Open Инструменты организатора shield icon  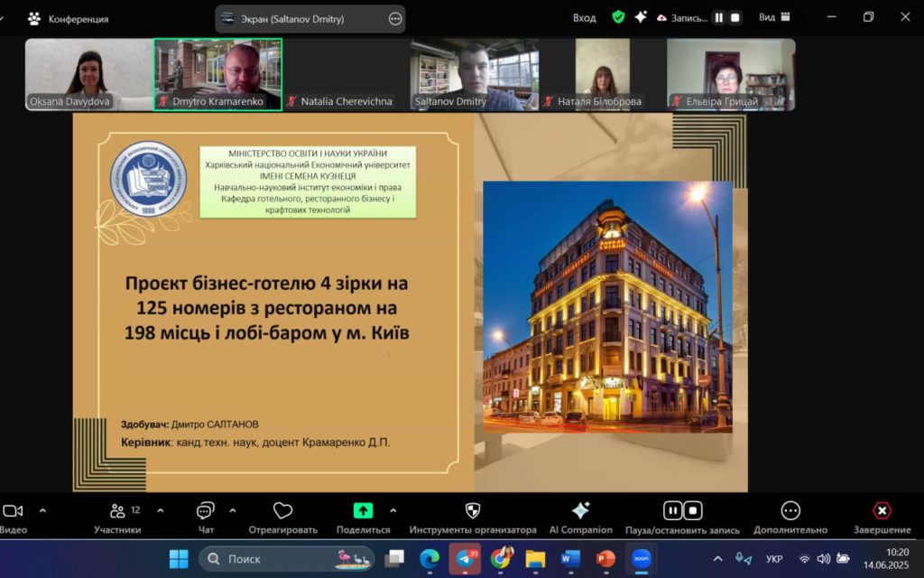(x=472, y=511)
